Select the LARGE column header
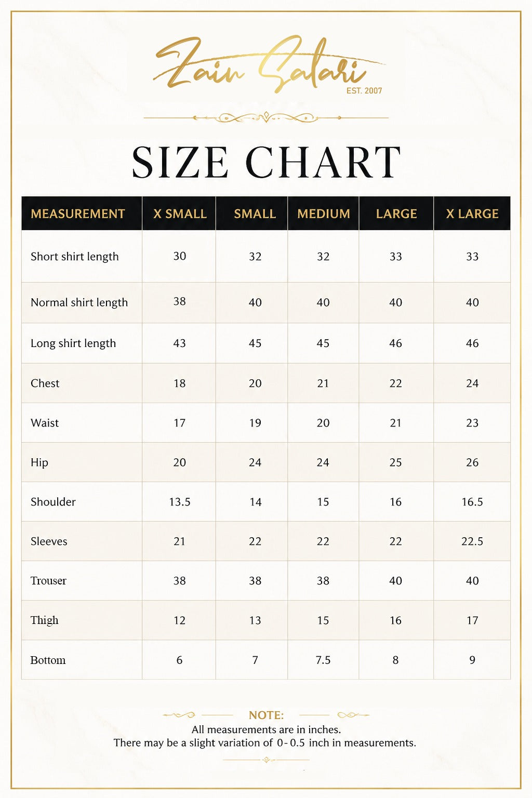 pos(396,214)
